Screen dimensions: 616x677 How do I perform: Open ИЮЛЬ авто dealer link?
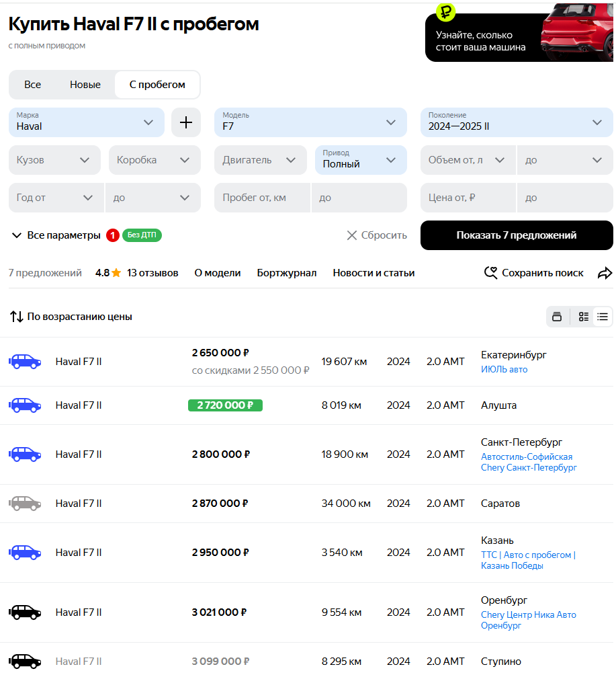pyautogui.click(x=504, y=370)
